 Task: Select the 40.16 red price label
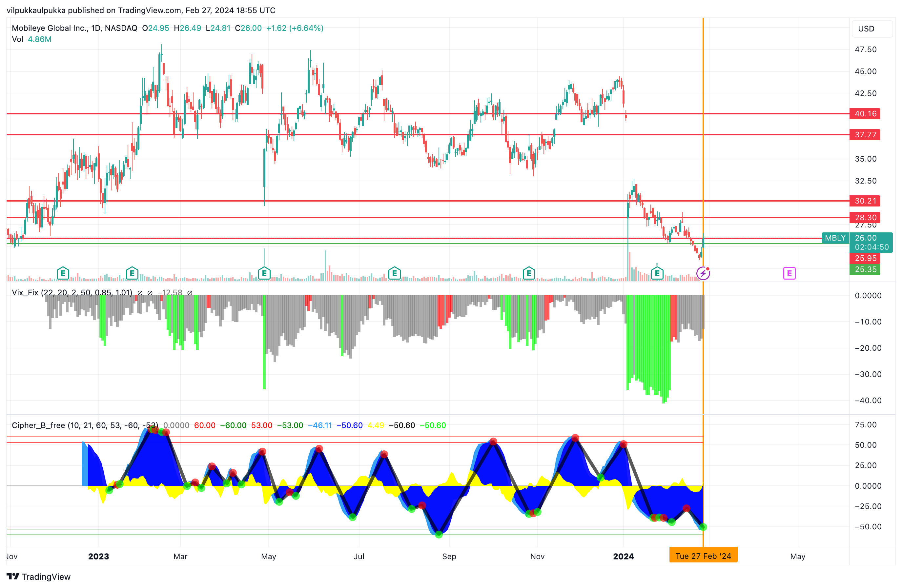865,114
